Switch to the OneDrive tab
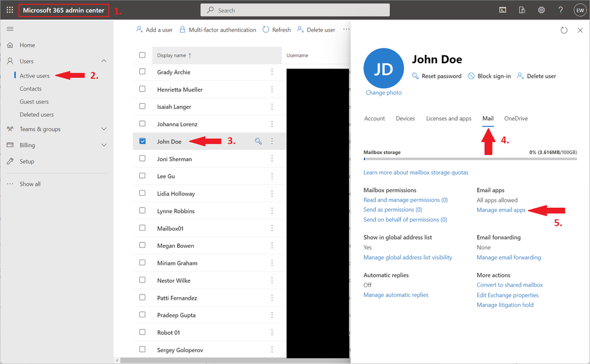 tap(516, 119)
